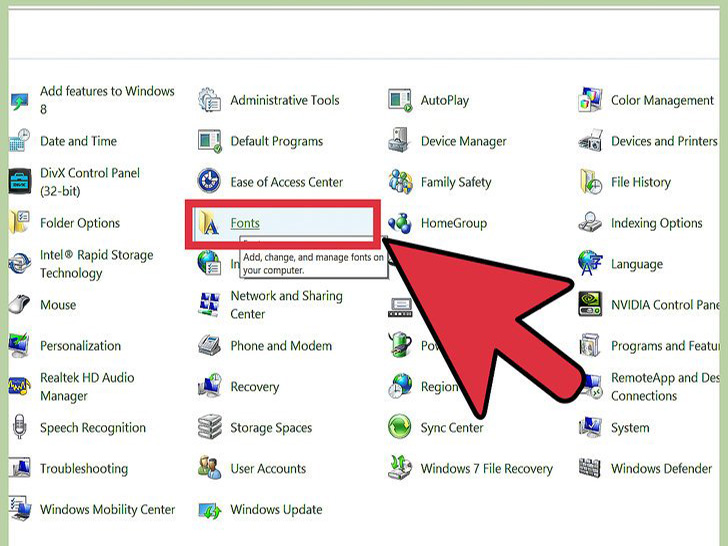
Task: Click the Ease of Access Center icon
Action: 210,182
